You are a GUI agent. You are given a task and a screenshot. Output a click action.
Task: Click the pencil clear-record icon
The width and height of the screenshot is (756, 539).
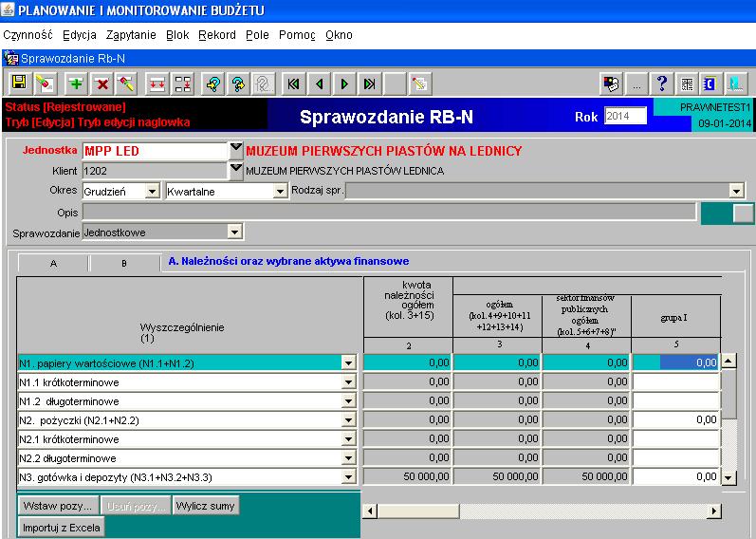pyautogui.click(x=127, y=84)
